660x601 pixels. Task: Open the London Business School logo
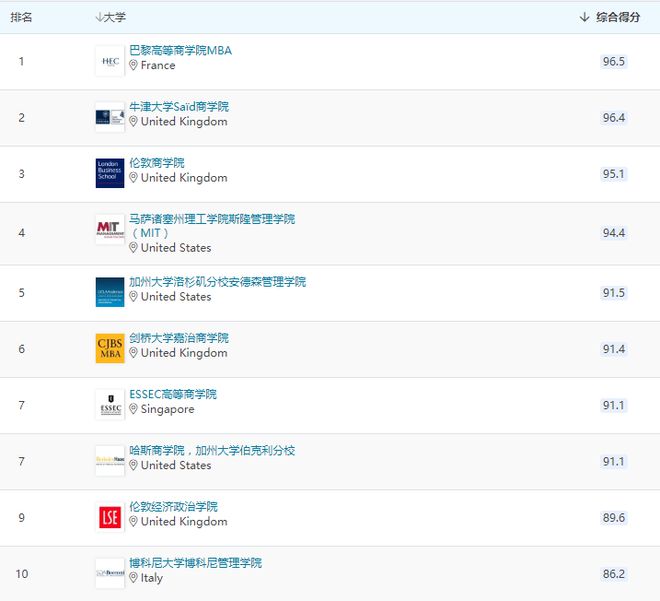(x=110, y=173)
